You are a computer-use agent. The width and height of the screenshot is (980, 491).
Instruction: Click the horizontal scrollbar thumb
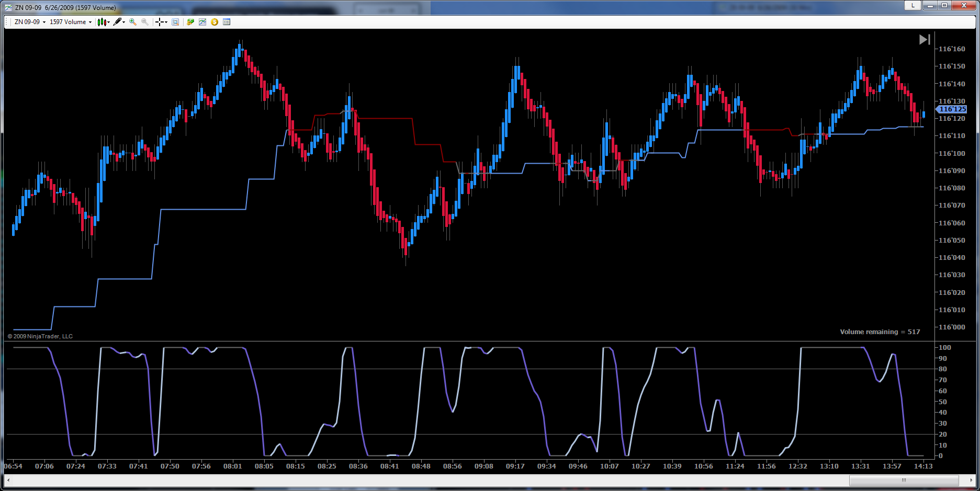[904, 480]
